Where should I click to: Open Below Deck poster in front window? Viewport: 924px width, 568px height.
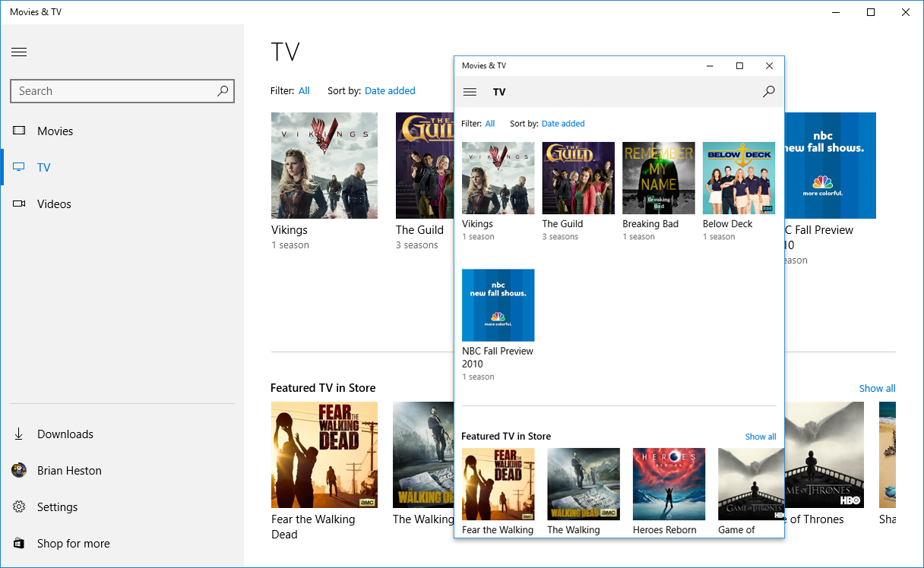point(739,178)
